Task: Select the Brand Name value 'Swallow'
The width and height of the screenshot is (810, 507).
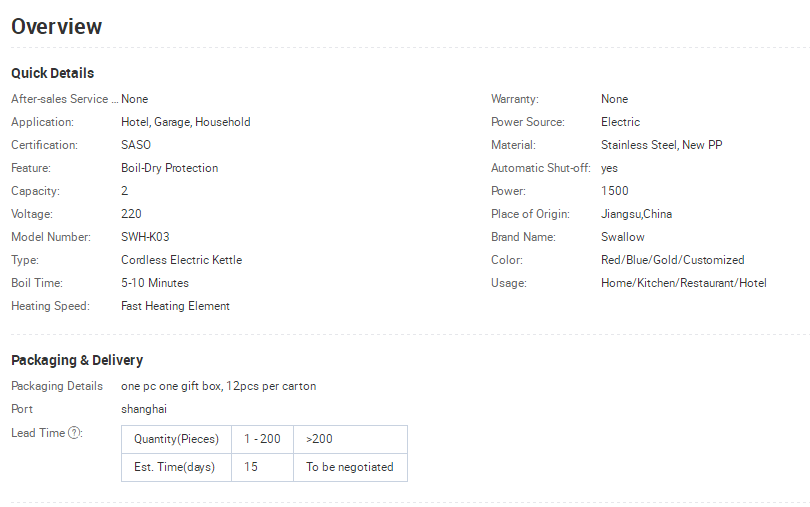Action: coord(622,237)
